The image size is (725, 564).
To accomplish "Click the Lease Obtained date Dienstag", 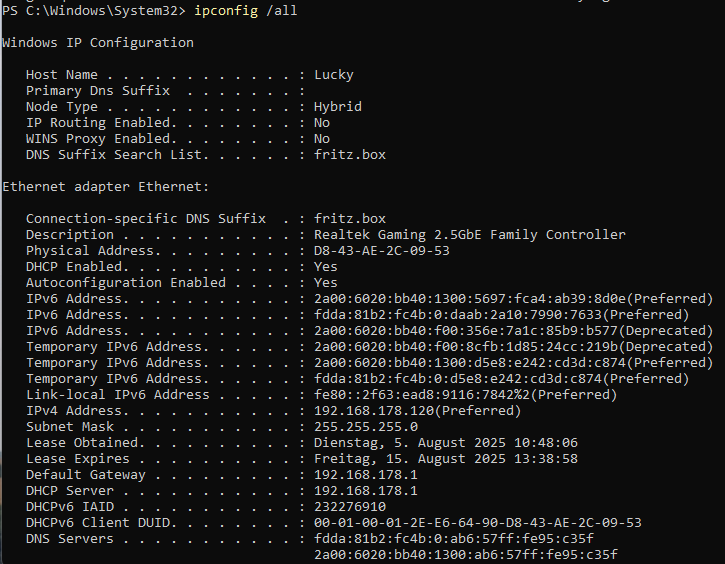I will [x=446, y=443].
